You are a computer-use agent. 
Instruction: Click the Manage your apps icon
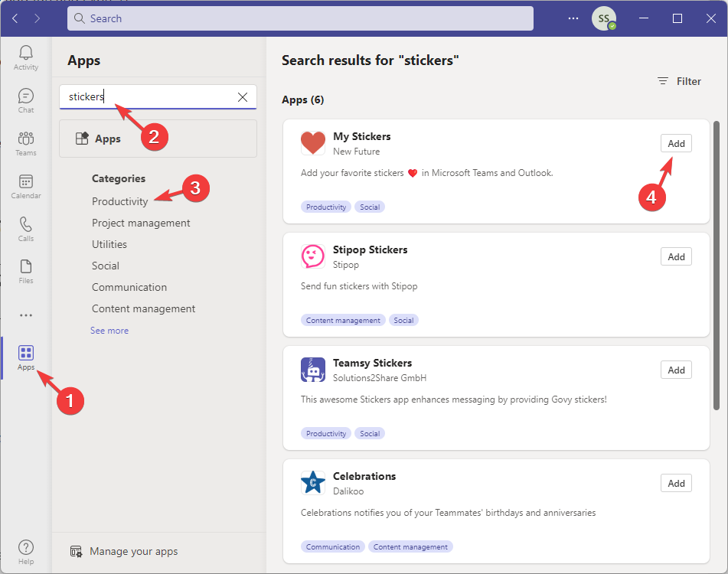coord(76,551)
